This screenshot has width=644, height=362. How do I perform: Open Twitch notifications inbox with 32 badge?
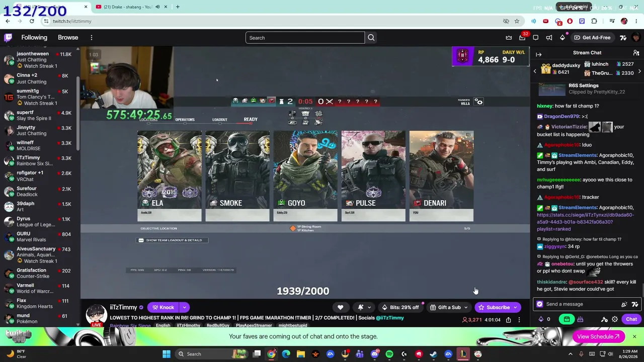(522, 38)
